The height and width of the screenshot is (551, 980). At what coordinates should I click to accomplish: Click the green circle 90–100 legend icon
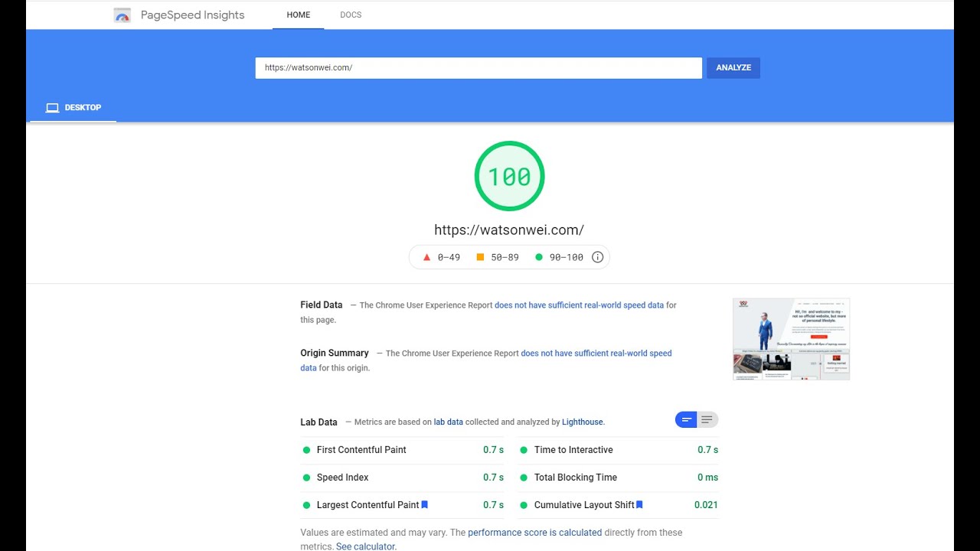pos(539,257)
